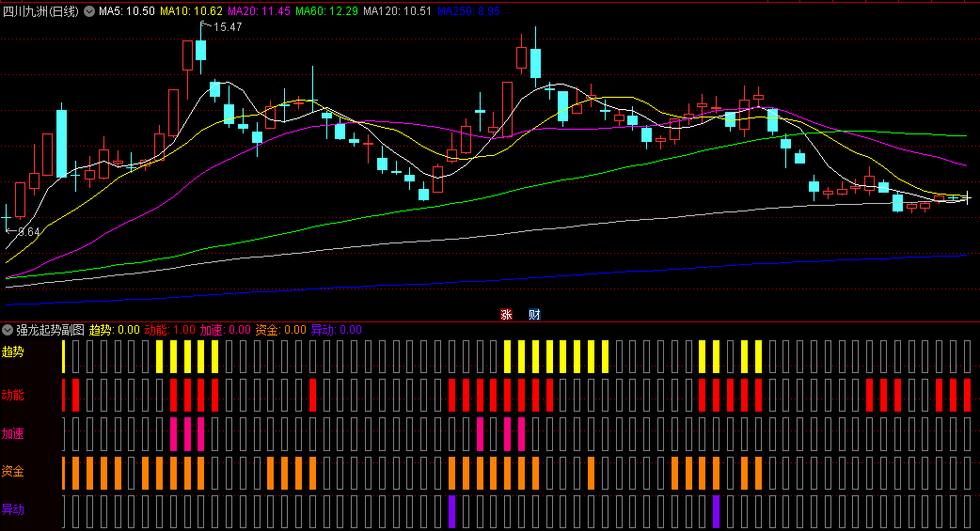Click the first purple 异动 signal bar
This screenshot has height=531, width=980.
[x=451, y=511]
